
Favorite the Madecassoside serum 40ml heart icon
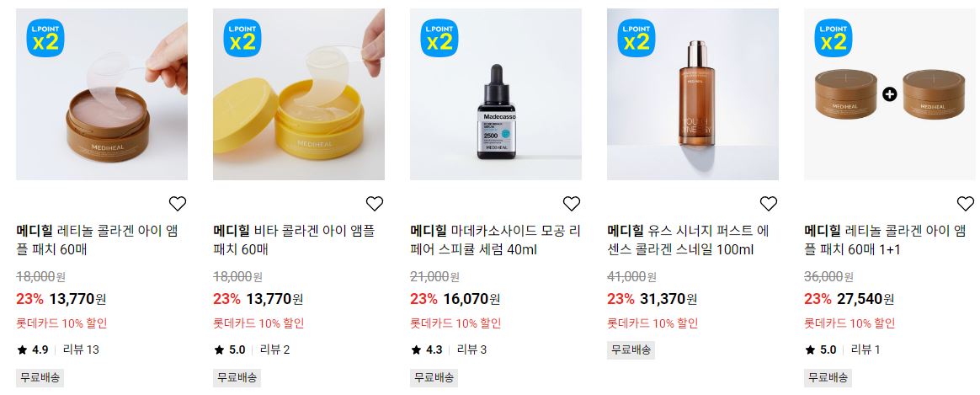click(572, 204)
